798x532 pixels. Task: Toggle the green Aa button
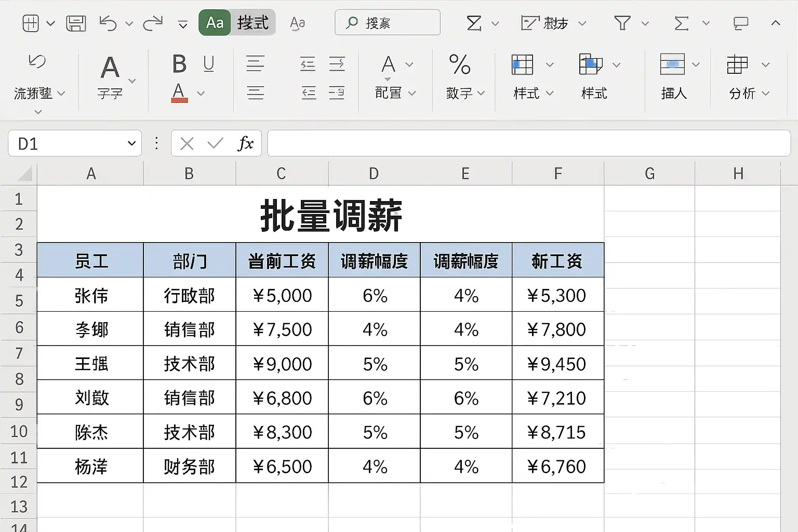tap(215, 23)
